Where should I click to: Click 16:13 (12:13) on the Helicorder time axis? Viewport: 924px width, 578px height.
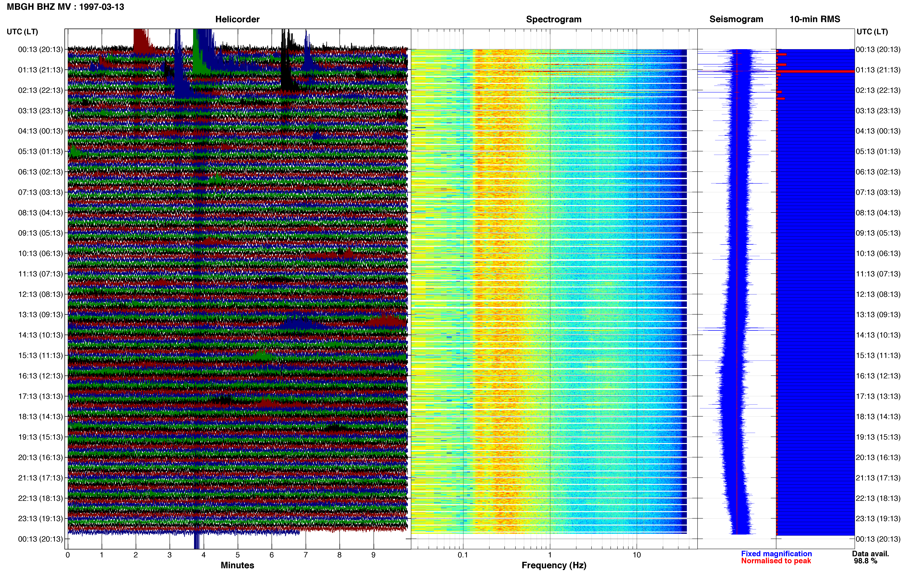point(40,376)
